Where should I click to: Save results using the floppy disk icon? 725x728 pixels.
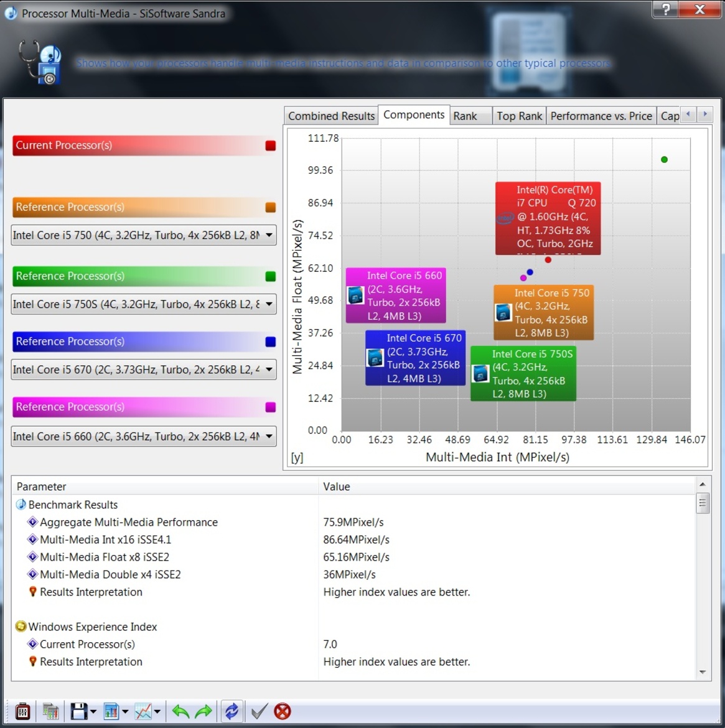[x=78, y=711]
